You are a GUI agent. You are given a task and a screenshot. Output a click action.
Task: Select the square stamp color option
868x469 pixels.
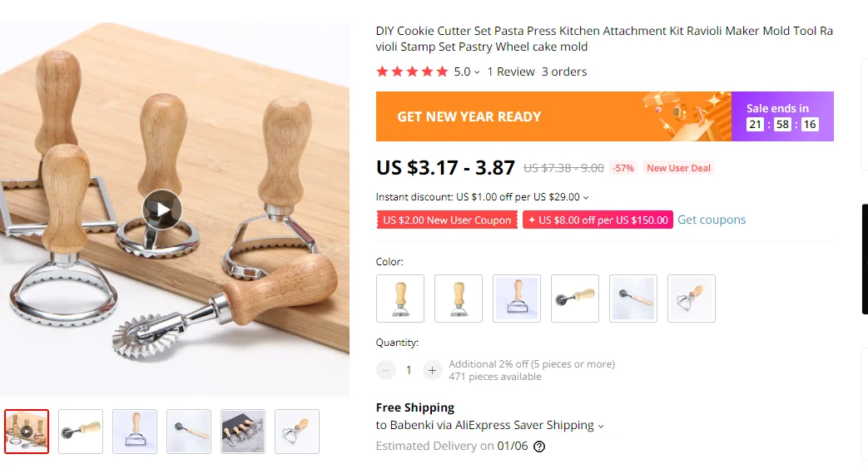(x=517, y=299)
